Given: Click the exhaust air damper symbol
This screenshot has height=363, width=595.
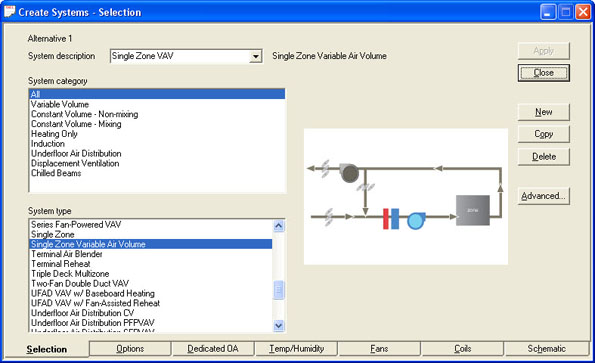Looking at the screenshot, I should click(325, 169).
